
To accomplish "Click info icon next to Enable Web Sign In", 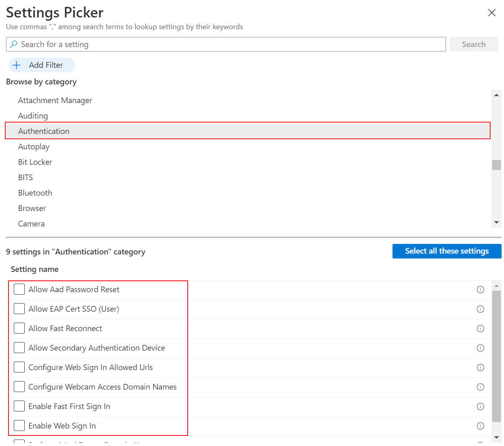I will click(480, 426).
